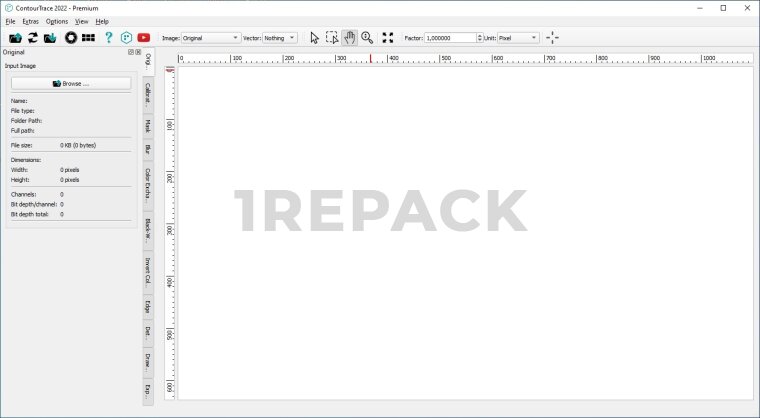Open the Image source dropdown
Image resolution: width=760 pixels, height=418 pixels.
pyautogui.click(x=210, y=37)
